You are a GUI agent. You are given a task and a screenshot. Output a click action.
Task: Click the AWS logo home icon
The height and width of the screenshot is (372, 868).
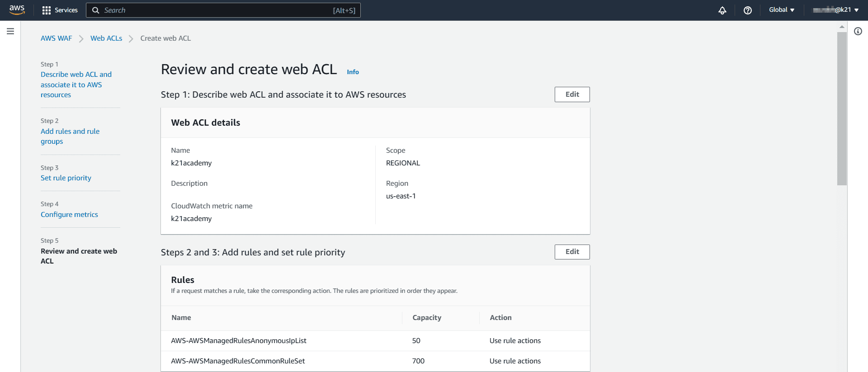[17, 10]
